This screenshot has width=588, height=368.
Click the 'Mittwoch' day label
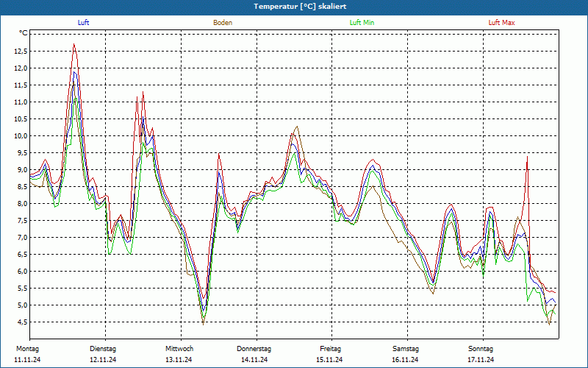(x=179, y=349)
